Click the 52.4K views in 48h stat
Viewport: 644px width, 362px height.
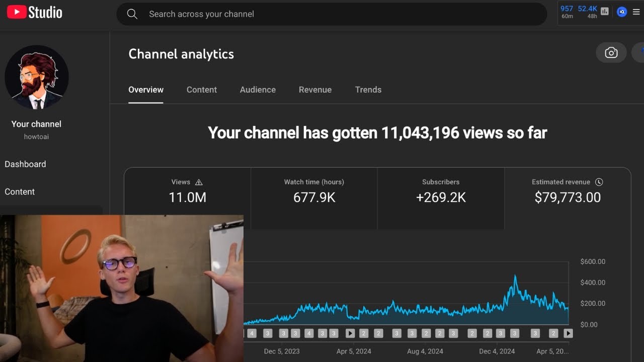[588, 12]
